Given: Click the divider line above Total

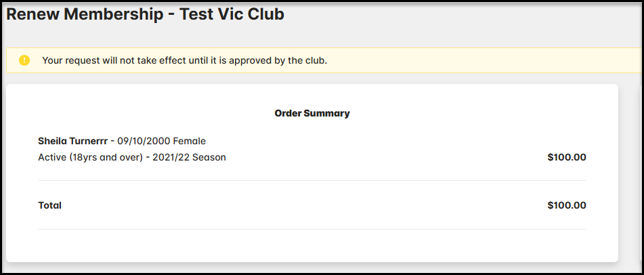Looking at the screenshot, I should pyautogui.click(x=312, y=181).
